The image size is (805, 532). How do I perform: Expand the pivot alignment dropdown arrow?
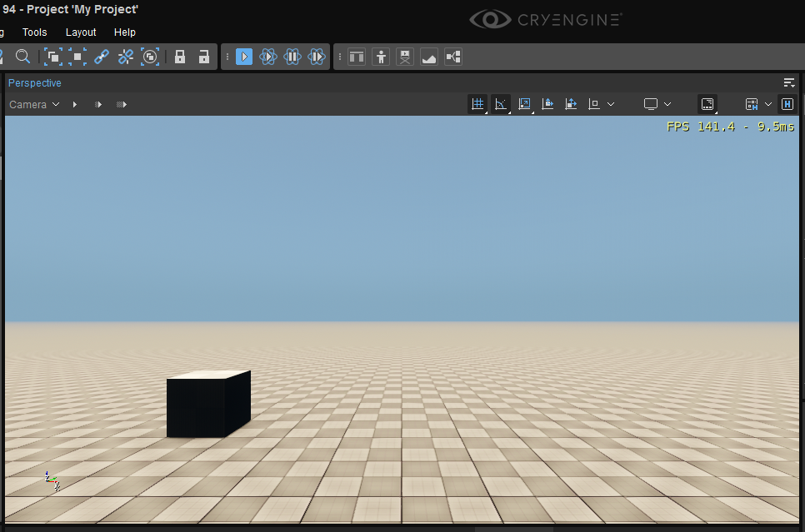pyautogui.click(x=611, y=104)
